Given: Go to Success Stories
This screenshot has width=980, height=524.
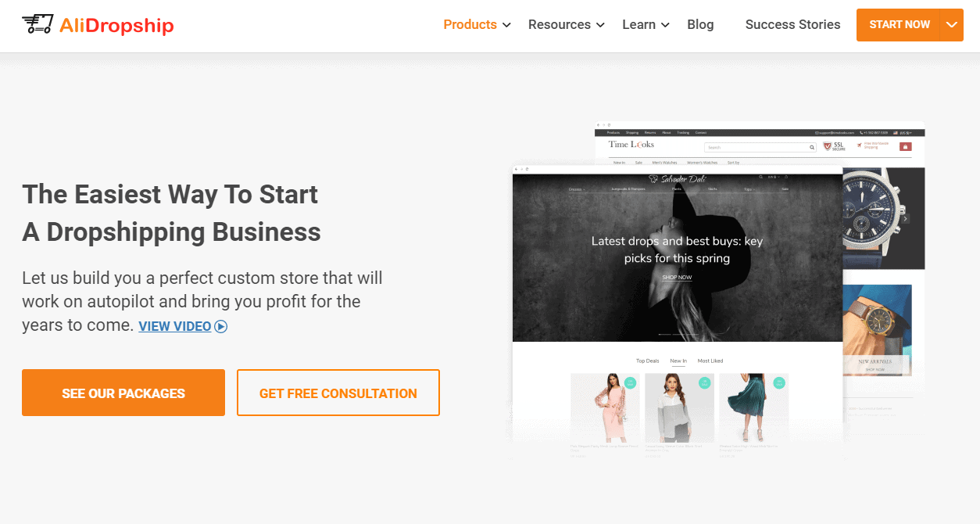Looking at the screenshot, I should (x=792, y=24).
